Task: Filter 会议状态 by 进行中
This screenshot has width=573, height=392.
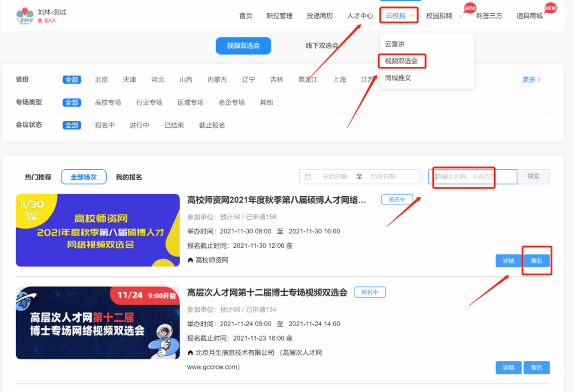Action: [x=139, y=125]
